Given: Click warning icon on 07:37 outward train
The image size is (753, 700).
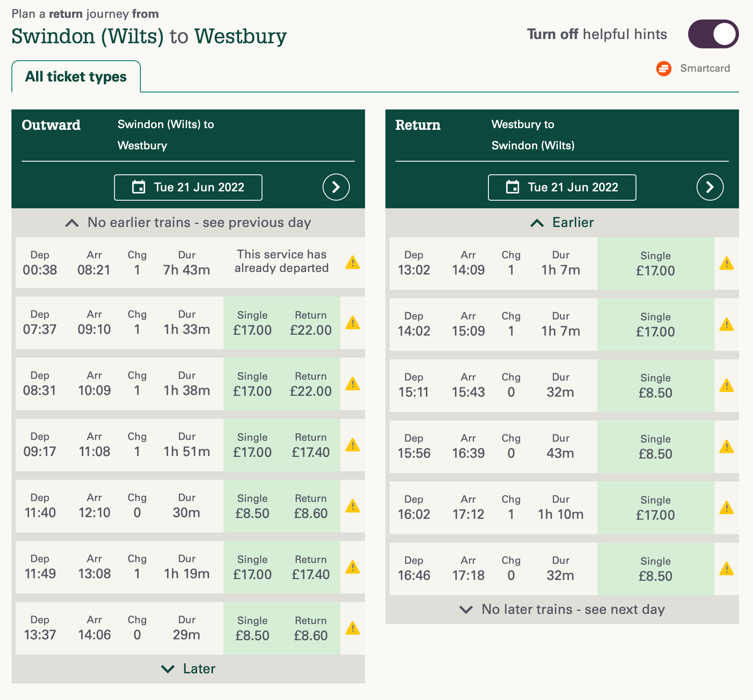Looking at the screenshot, I should tap(352, 323).
